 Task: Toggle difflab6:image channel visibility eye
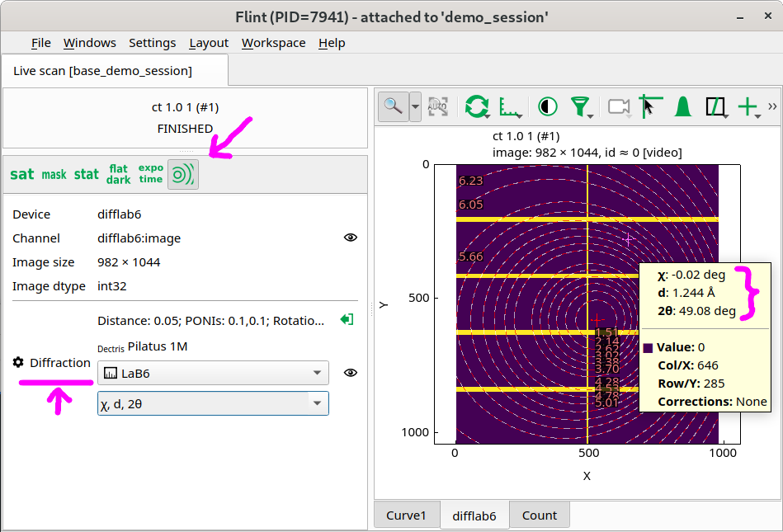click(x=351, y=238)
